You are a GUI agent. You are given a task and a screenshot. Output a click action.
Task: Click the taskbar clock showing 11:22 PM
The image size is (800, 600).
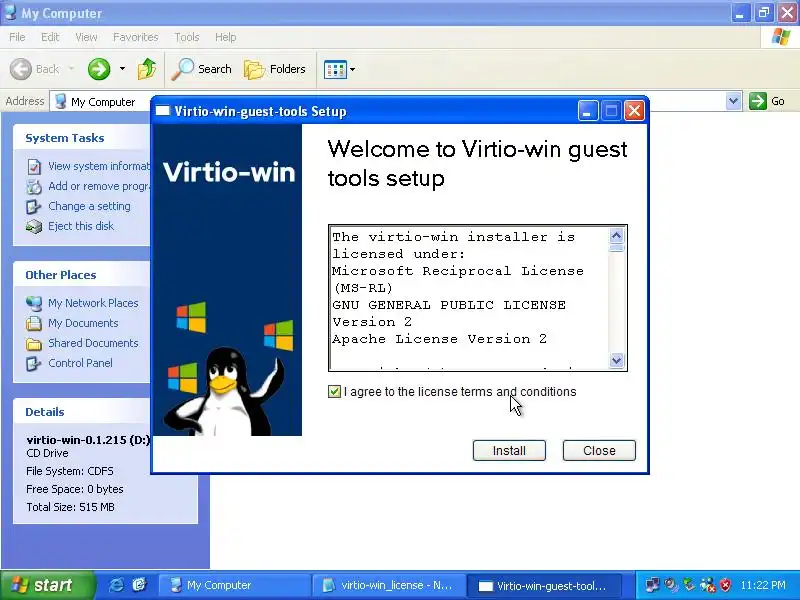click(x=763, y=585)
